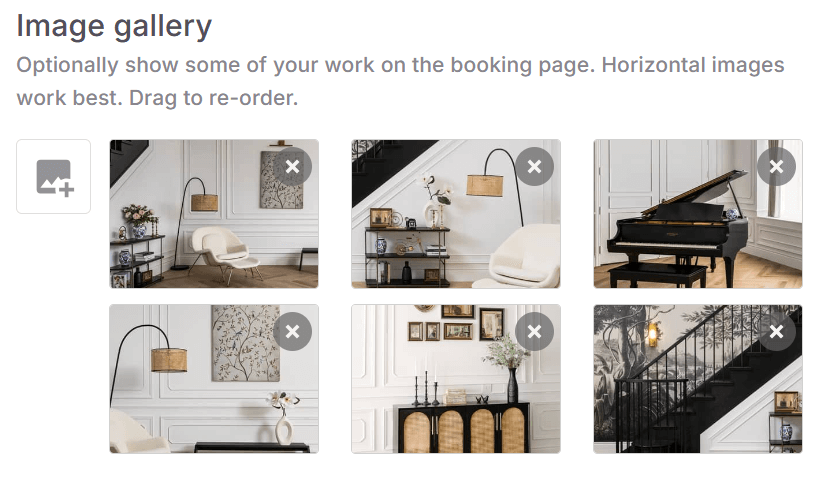
Task: Remove the floral wall art close-up photo
Action: click(292, 332)
